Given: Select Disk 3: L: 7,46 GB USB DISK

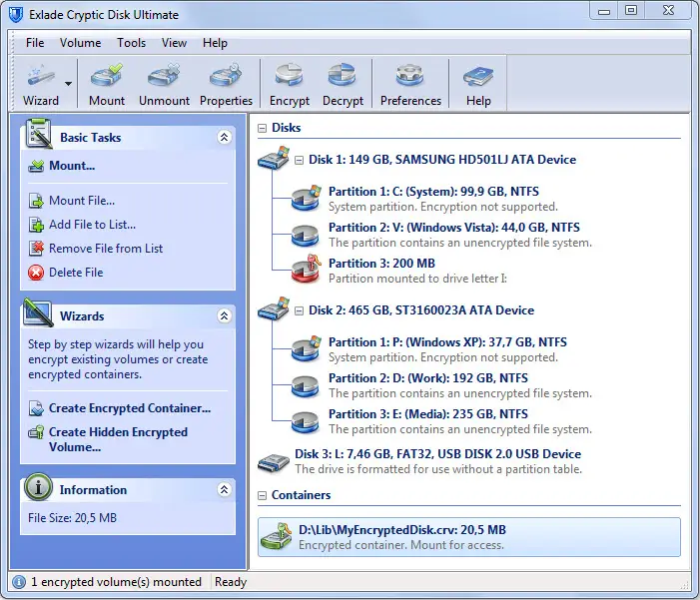Looking at the screenshot, I should pyautogui.click(x=438, y=461).
